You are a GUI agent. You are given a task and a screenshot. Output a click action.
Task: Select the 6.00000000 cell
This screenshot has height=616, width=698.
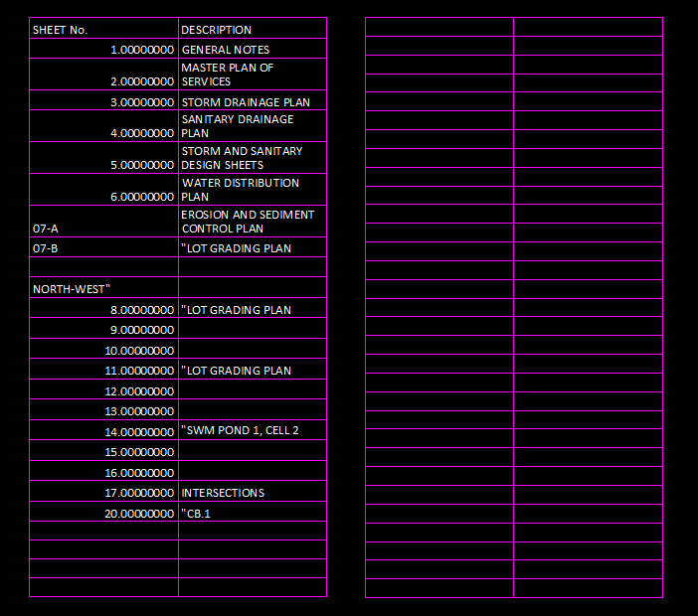(x=103, y=190)
